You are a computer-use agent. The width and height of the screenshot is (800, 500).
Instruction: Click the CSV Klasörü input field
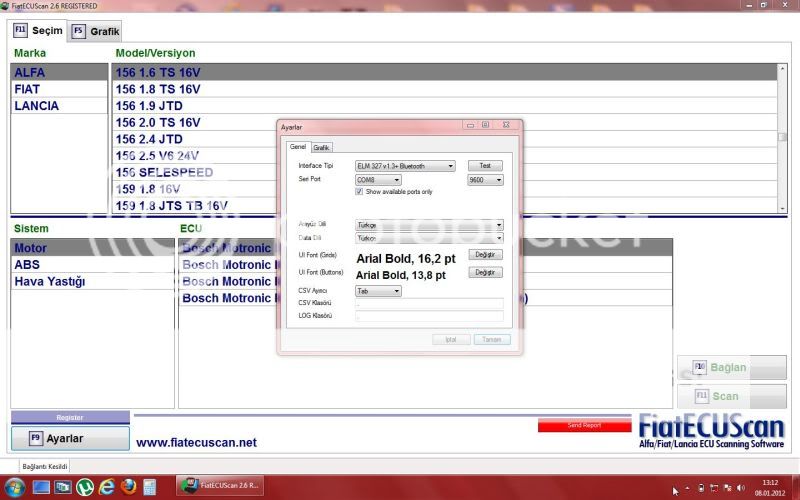[x=429, y=304]
